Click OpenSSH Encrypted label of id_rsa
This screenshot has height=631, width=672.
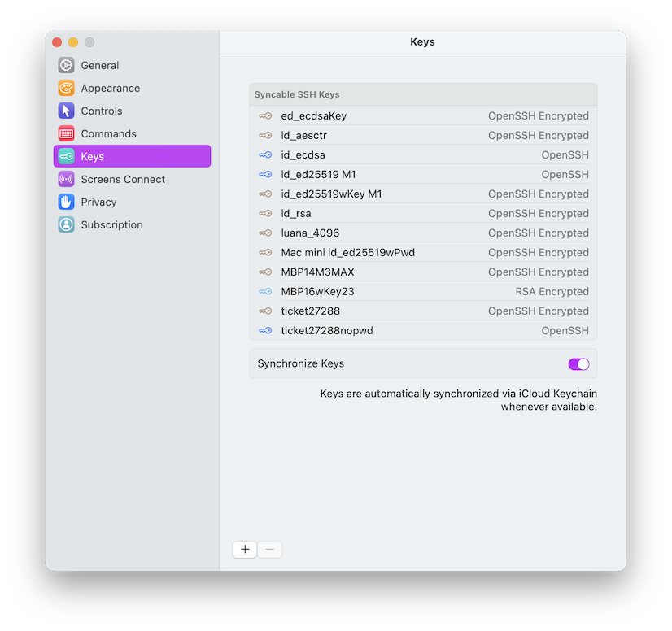pos(539,213)
